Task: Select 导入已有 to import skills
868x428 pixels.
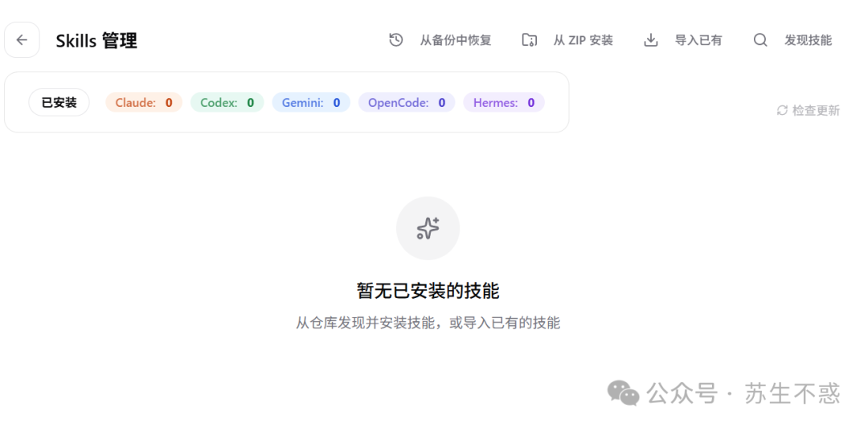Action: pos(698,40)
